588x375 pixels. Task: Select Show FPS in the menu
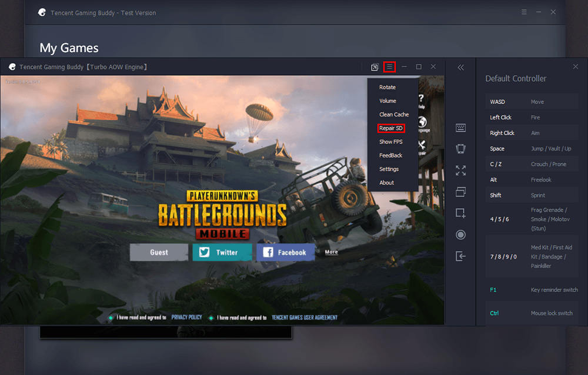[391, 142]
